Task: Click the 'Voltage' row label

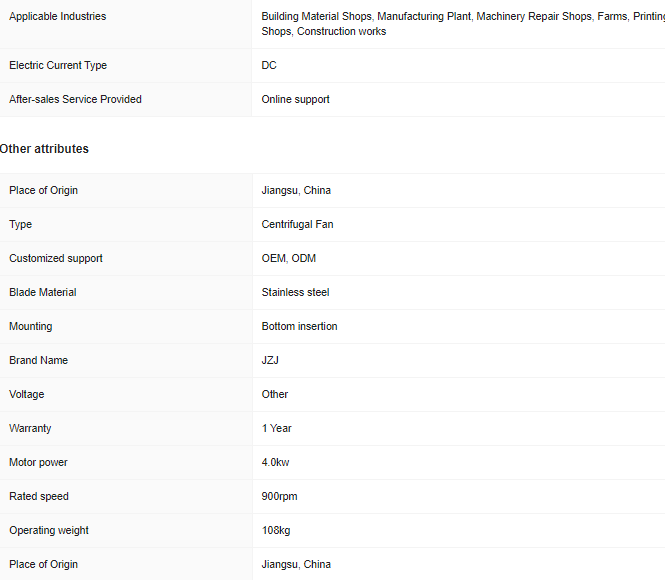Action: [x=27, y=394]
